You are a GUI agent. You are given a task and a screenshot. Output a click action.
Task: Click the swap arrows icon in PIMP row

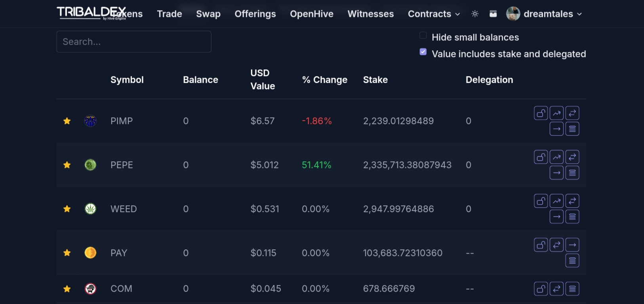(x=572, y=113)
